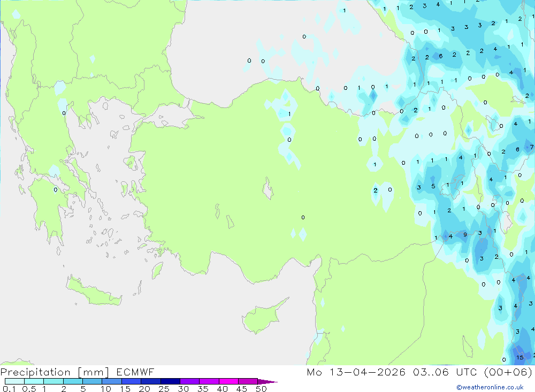Screen dimensions: 535x392
Task: Click the '9' precipitation value on map
Action: coord(465,235)
